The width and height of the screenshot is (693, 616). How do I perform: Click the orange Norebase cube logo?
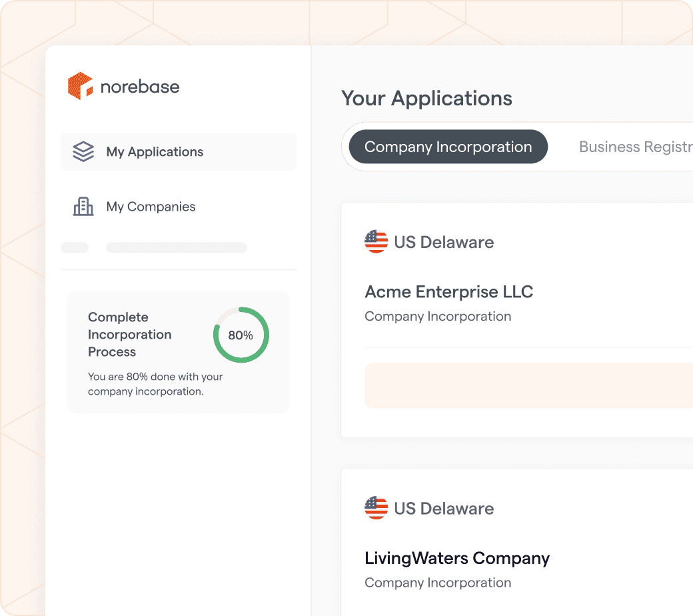point(80,86)
